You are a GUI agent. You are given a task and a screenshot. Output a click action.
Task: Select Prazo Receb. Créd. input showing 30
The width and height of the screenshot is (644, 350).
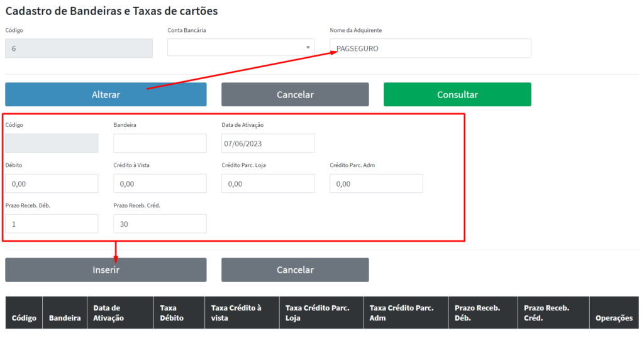click(160, 224)
